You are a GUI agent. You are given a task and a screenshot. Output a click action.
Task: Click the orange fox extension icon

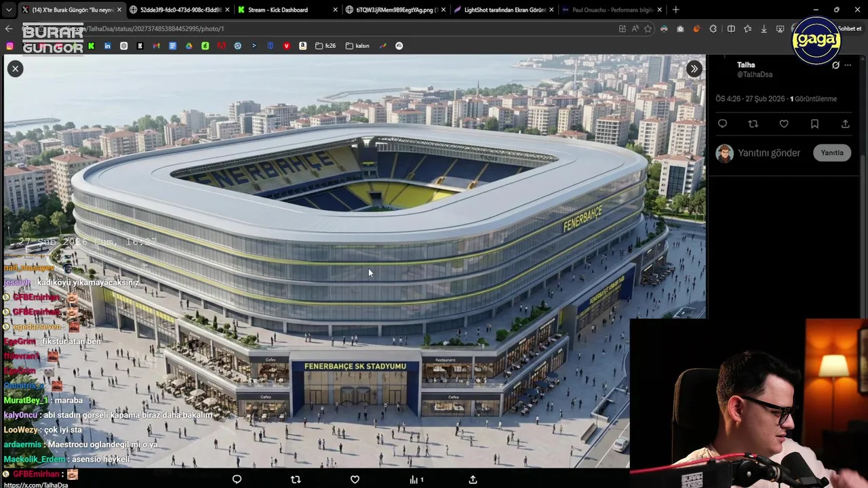[696, 28]
